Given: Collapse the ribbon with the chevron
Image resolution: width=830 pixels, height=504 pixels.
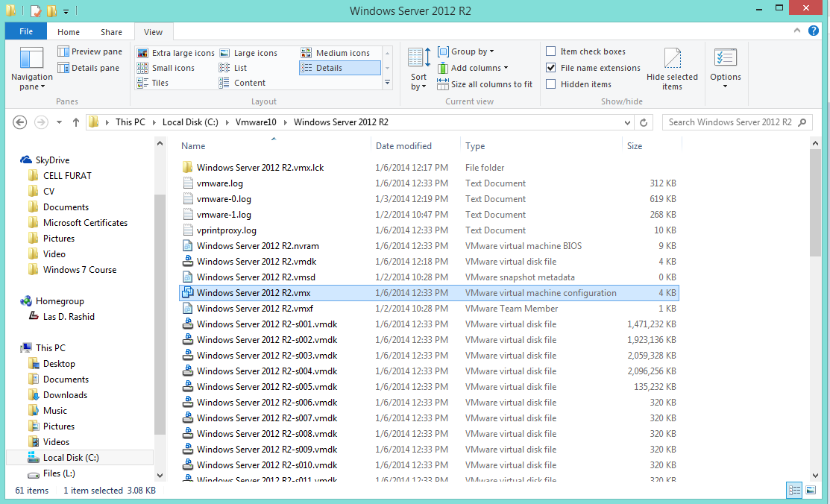Looking at the screenshot, I should (x=797, y=31).
